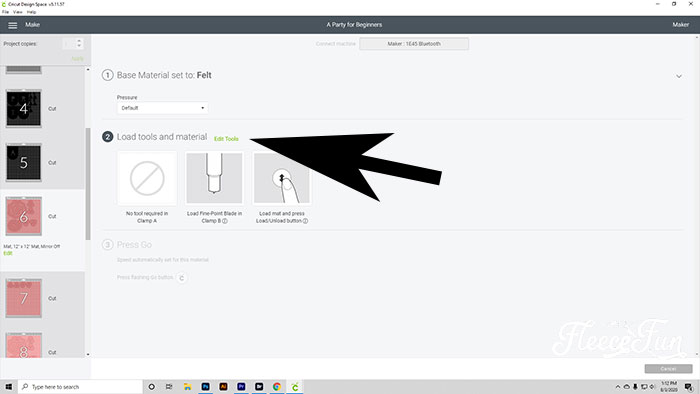Collapse the Base Material section chevron

coord(679,76)
